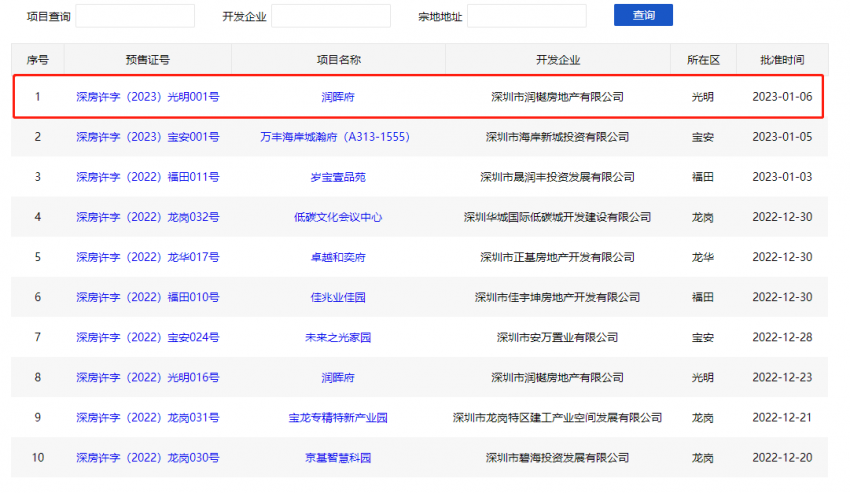This screenshot has width=850, height=493.
Task: Click the 预售证号 column header
Action: coord(147,60)
